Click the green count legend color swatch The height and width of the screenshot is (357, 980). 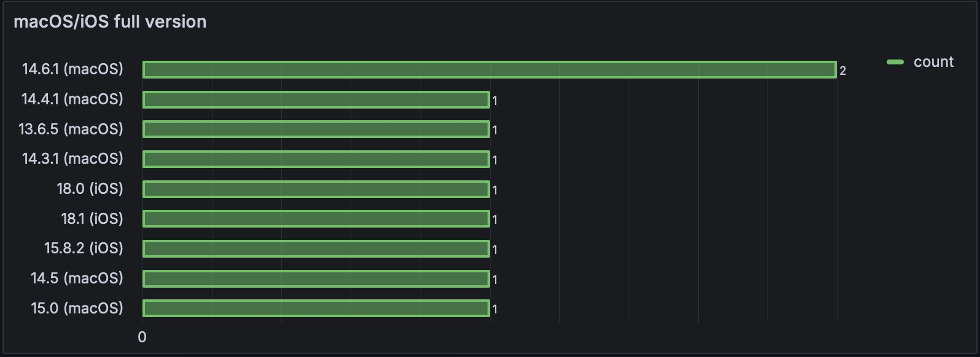pyautogui.click(x=895, y=62)
